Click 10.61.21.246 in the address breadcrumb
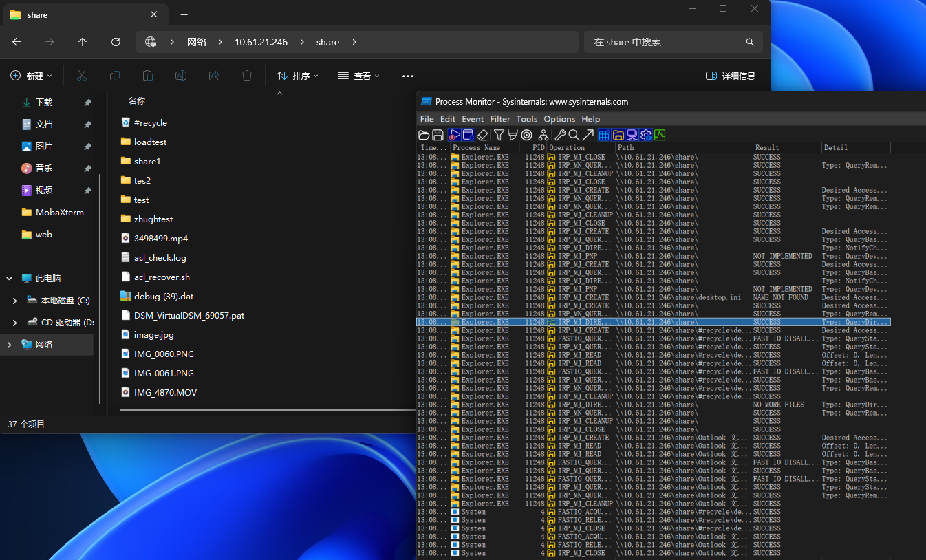926x560 pixels. [261, 42]
